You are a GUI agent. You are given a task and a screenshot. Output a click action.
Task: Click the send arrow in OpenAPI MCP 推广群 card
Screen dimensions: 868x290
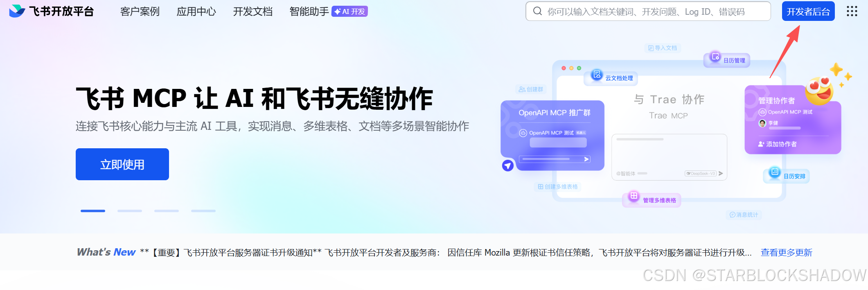point(586,159)
